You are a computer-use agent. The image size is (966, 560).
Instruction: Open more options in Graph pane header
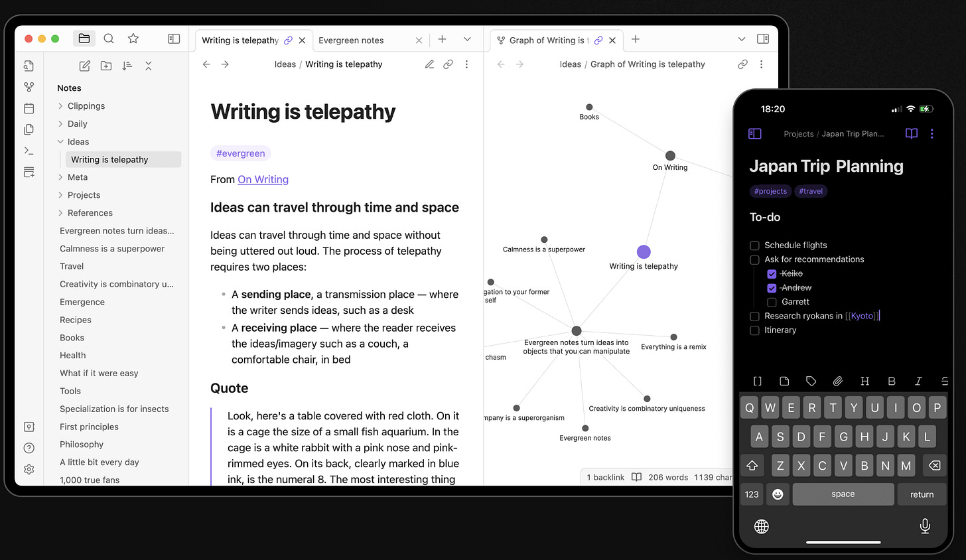click(761, 64)
